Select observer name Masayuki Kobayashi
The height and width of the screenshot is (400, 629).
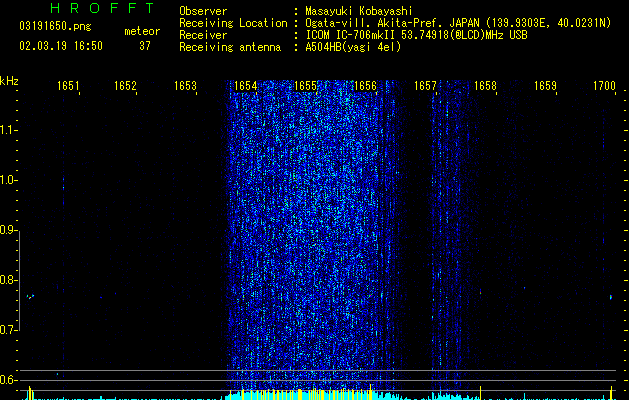coord(359,11)
